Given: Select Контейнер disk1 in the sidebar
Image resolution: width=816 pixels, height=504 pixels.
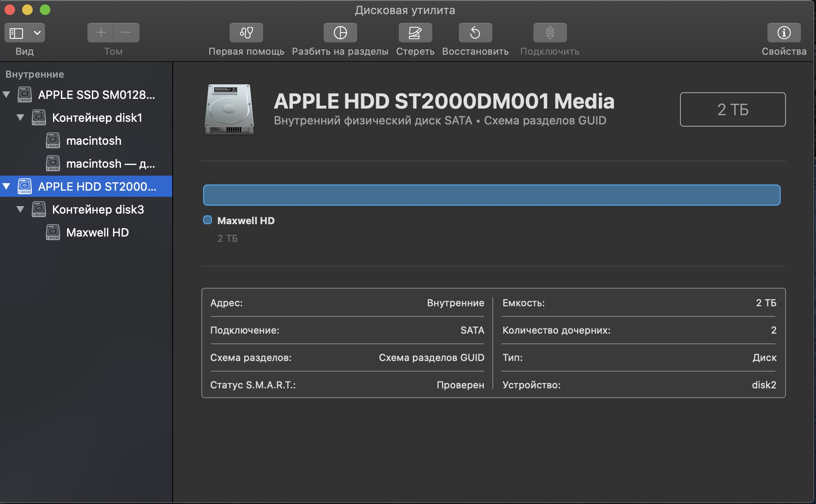Looking at the screenshot, I should click(86, 117).
